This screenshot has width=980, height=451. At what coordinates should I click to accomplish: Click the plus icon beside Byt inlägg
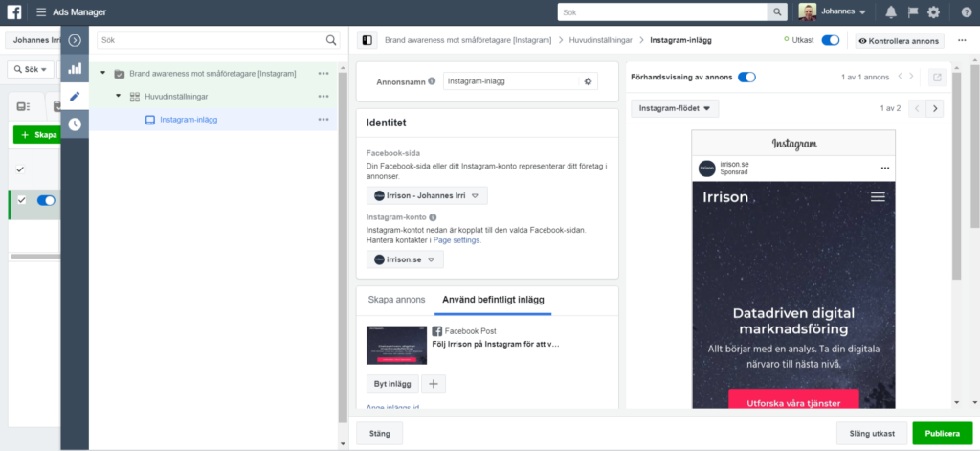(x=434, y=384)
